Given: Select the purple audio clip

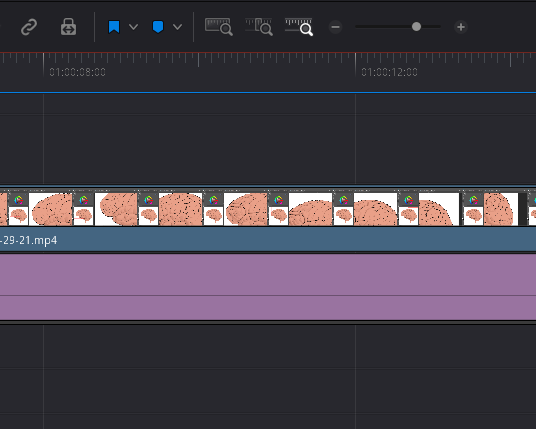Looking at the screenshot, I should (268, 287).
